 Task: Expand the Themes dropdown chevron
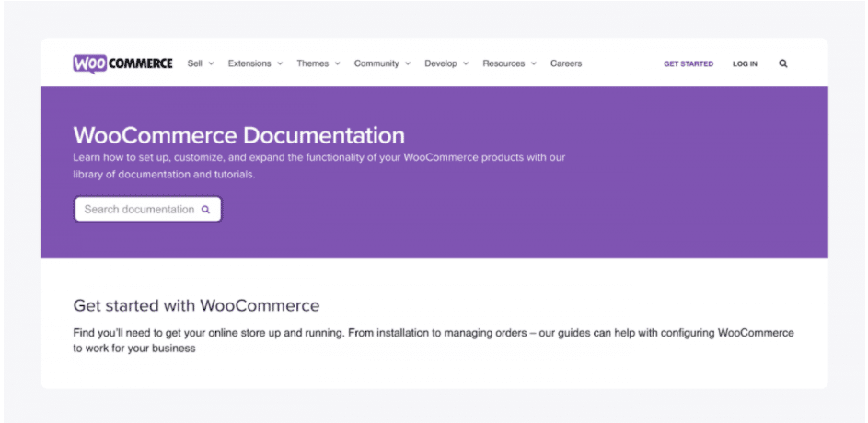(x=337, y=63)
